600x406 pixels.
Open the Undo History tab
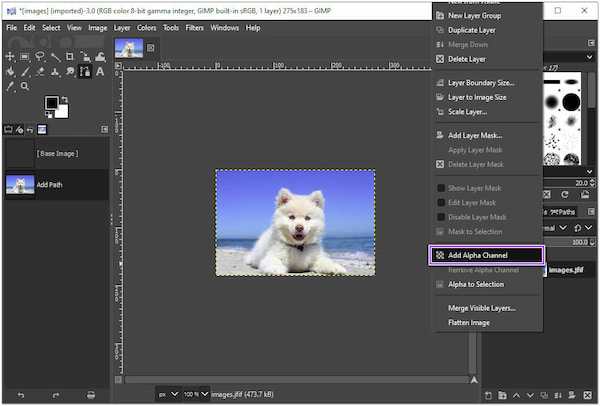pyautogui.click(x=30, y=130)
